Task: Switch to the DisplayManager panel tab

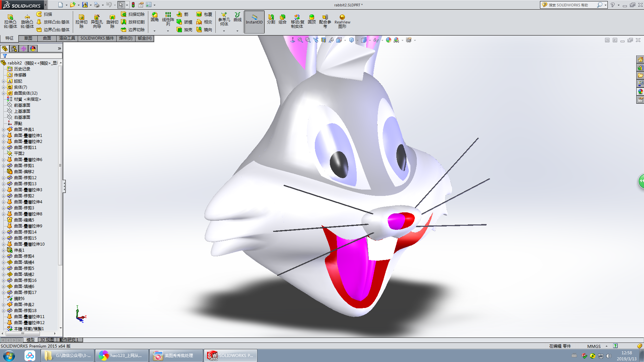Action: click(x=33, y=49)
